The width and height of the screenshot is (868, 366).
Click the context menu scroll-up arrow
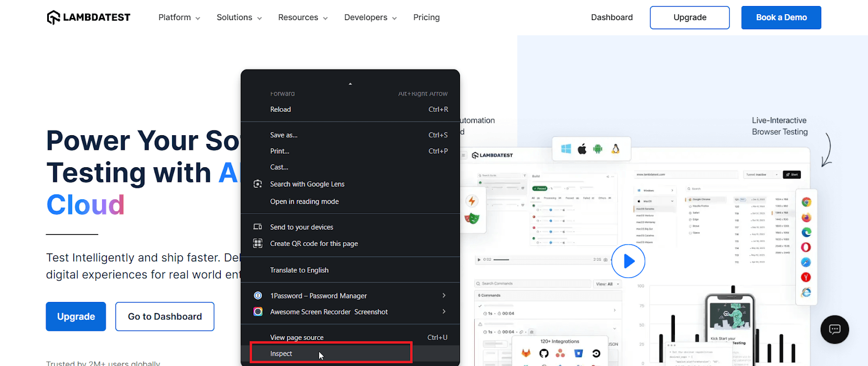[x=350, y=84]
